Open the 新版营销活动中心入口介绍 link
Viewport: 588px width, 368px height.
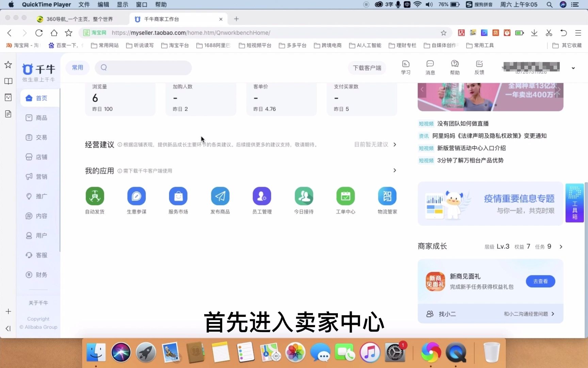click(471, 148)
